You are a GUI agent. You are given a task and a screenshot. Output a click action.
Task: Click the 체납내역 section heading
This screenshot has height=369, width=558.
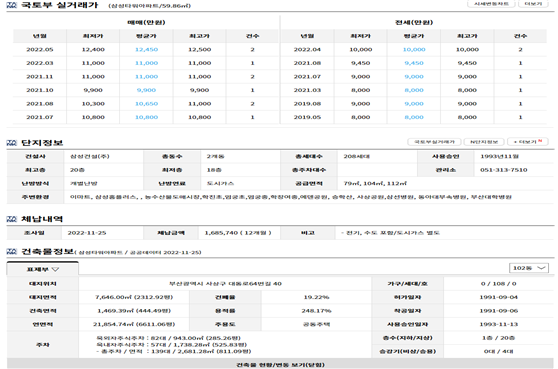pyautogui.click(x=42, y=219)
